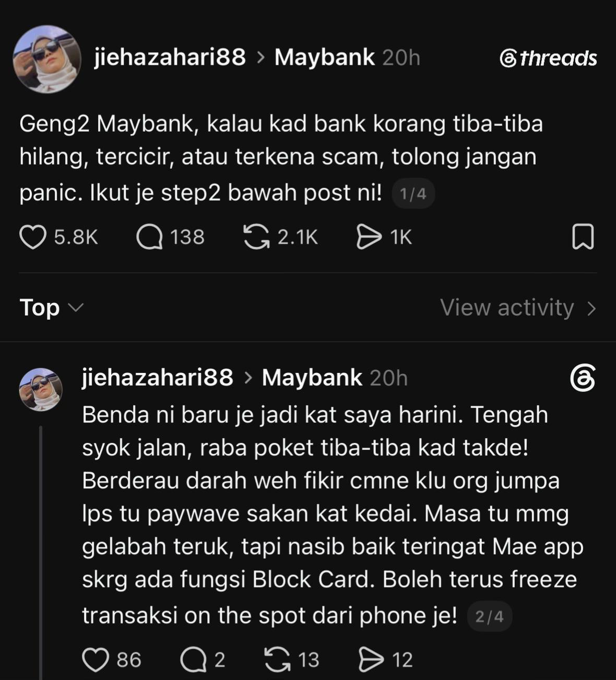This screenshot has width=616, height=680.
Task: Repost the main post with 2.1K reposts
Action: 256,237
